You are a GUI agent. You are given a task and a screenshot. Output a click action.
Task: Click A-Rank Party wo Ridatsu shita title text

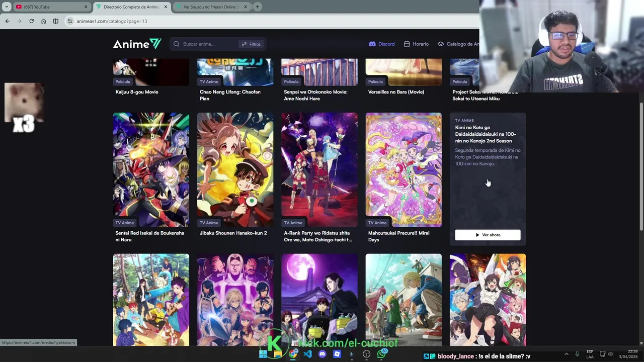pyautogui.click(x=317, y=236)
